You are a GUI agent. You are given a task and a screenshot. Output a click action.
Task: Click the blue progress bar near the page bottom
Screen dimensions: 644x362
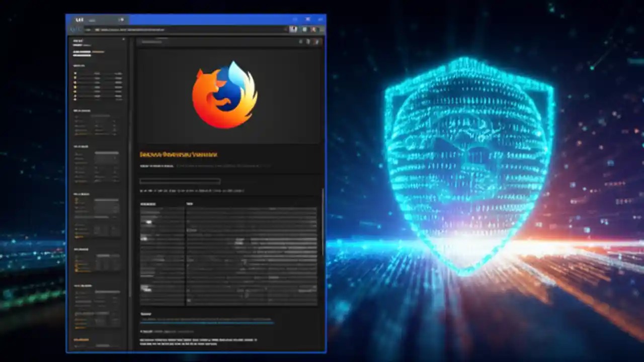point(206,322)
